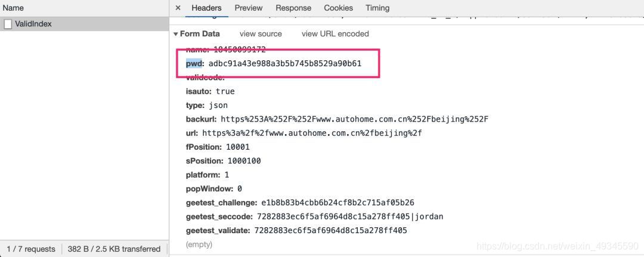Click the view source link

pyautogui.click(x=261, y=33)
